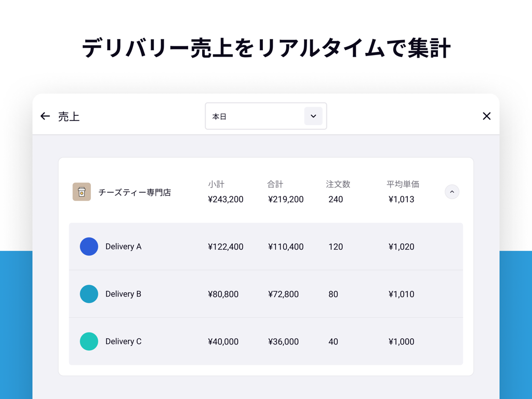Select the 売上 screen title

pyautogui.click(x=70, y=116)
